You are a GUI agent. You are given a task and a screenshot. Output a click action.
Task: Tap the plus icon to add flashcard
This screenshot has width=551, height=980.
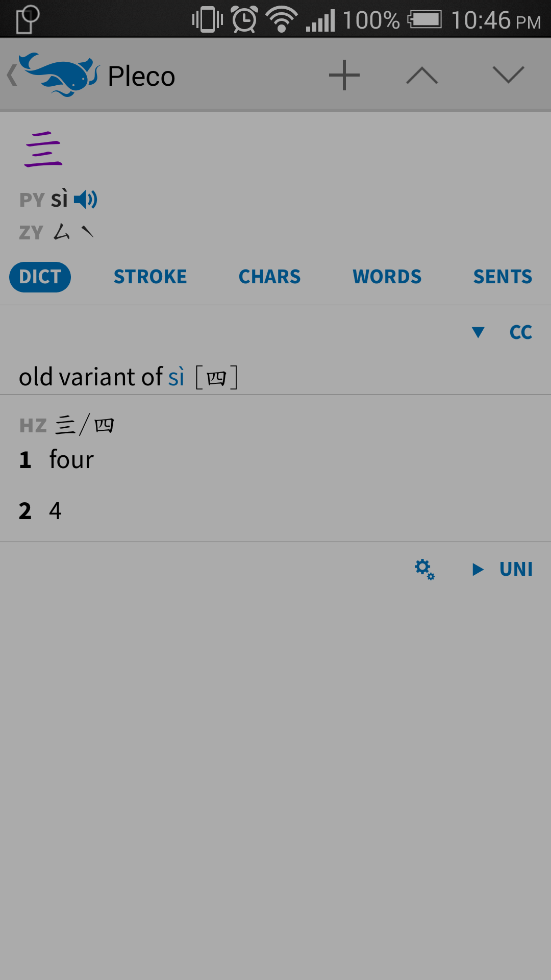point(344,75)
